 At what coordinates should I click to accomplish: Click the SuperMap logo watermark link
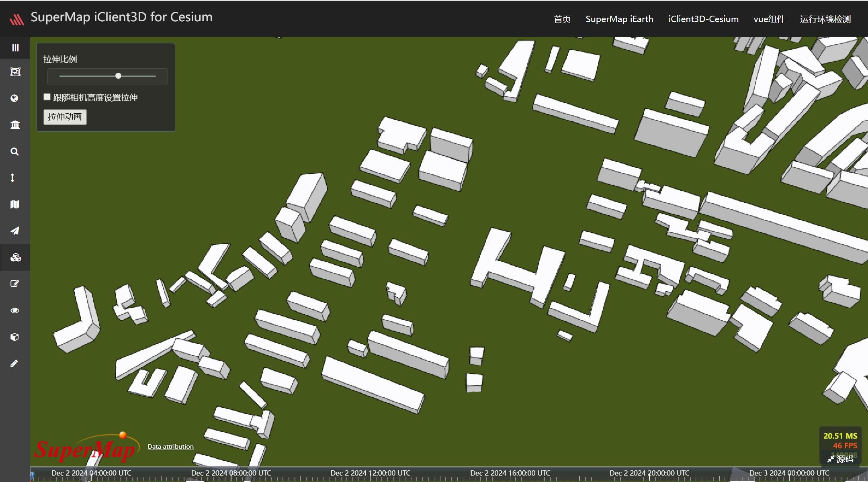click(87, 448)
